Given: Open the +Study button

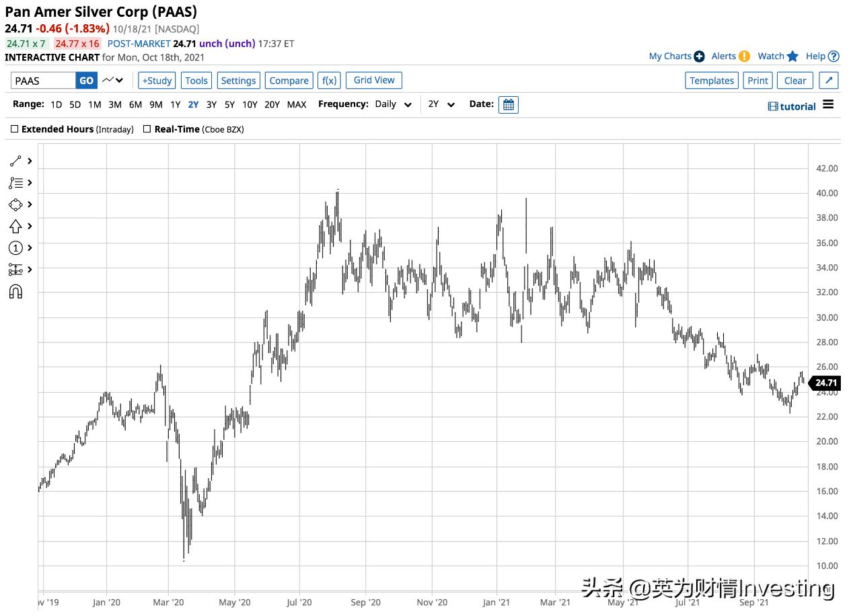Looking at the screenshot, I should point(156,81).
